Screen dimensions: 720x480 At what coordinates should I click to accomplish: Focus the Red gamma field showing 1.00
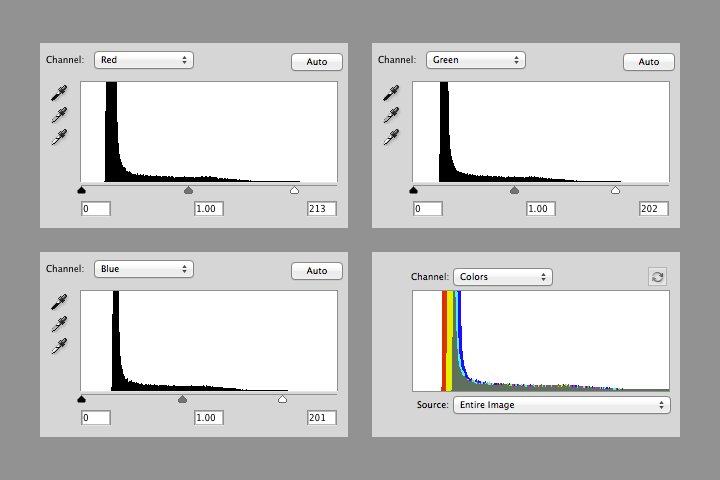coord(209,209)
